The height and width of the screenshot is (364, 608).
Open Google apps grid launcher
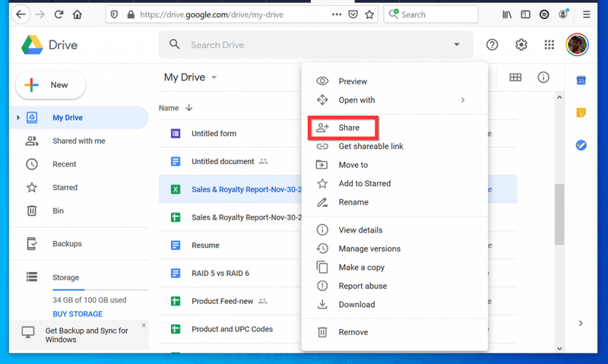click(x=549, y=45)
